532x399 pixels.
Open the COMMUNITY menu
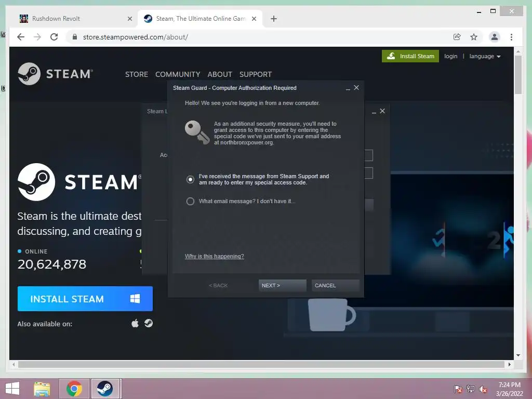178,74
